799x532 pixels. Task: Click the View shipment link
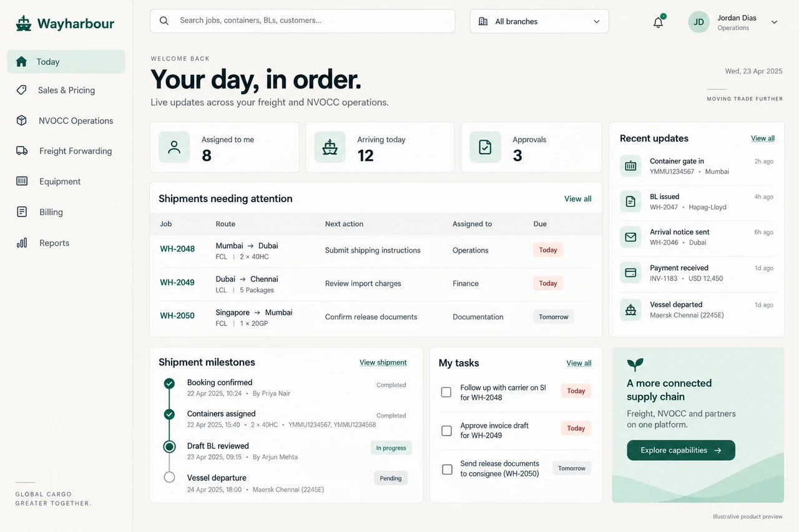click(383, 362)
